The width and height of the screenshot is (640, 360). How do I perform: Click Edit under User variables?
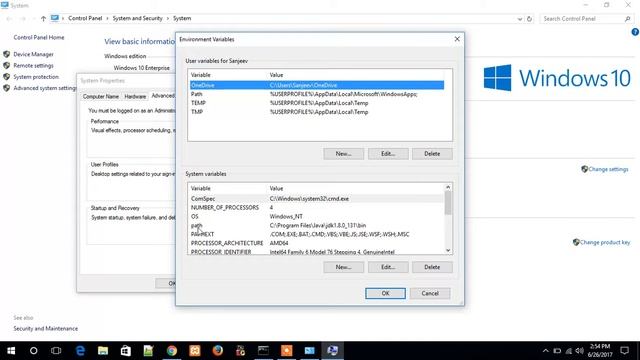point(388,154)
